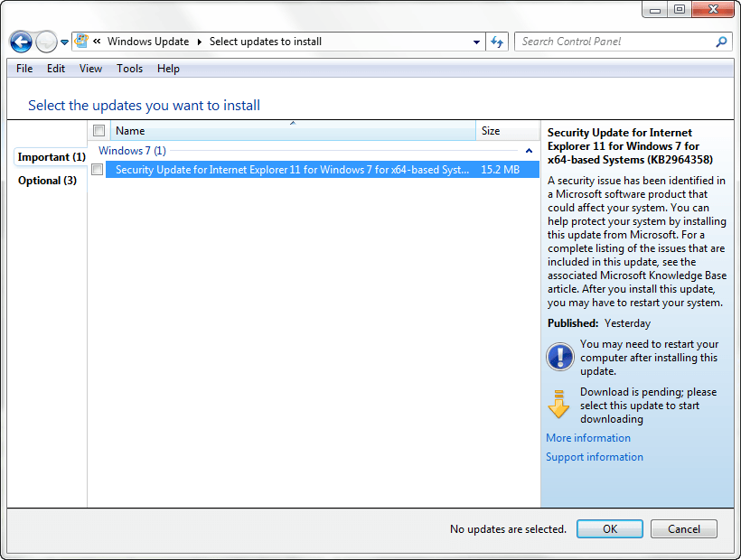This screenshot has width=741, height=560.
Task: Switch to the Optional (3) tab
Action: (47, 181)
